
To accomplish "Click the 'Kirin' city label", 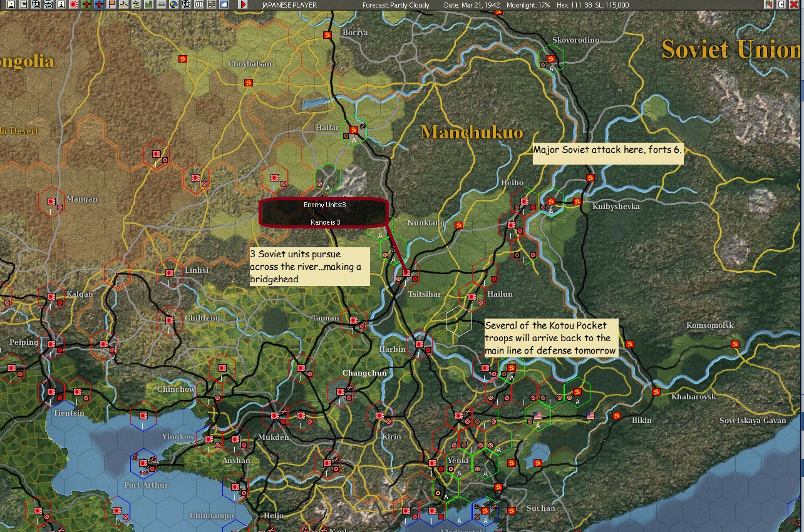I will [x=391, y=437].
